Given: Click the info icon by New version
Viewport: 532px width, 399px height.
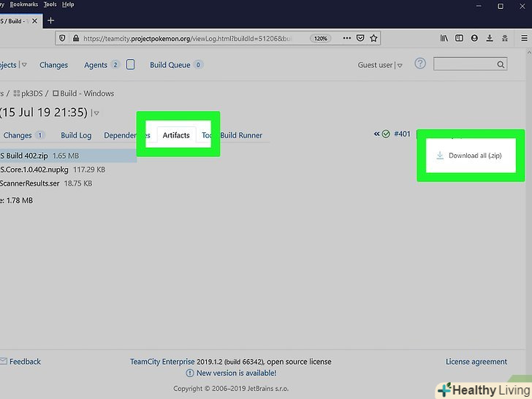Looking at the screenshot, I should point(190,373).
